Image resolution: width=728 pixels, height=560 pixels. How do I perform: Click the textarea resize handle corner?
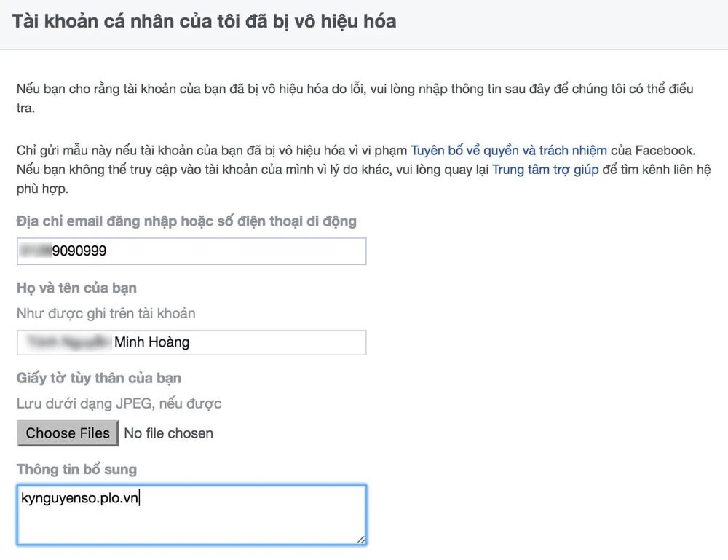tap(360, 541)
